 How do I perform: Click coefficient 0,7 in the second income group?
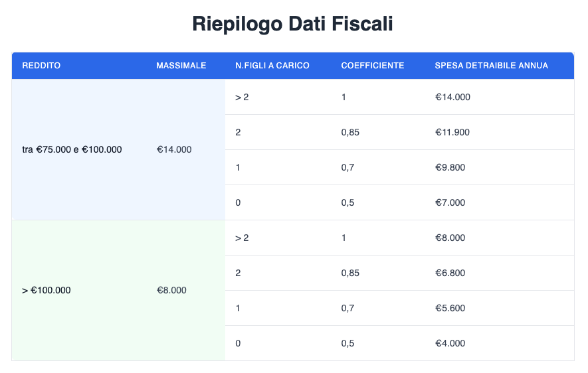pyautogui.click(x=347, y=308)
